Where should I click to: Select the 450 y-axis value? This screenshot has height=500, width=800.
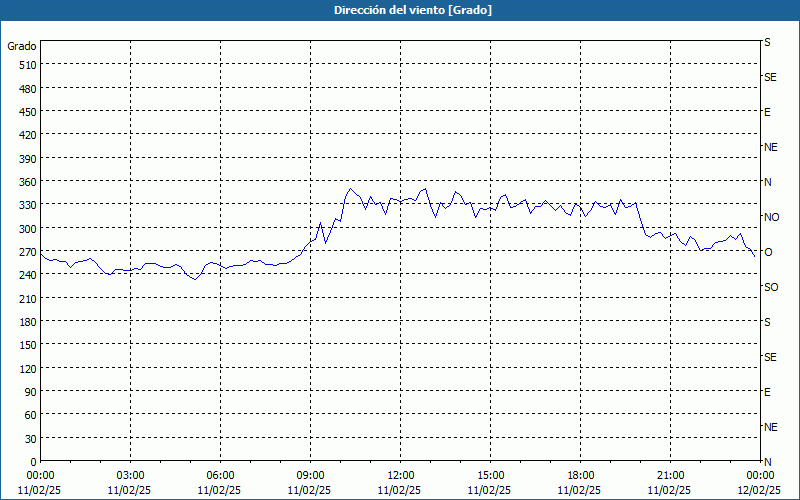[x=29, y=112]
